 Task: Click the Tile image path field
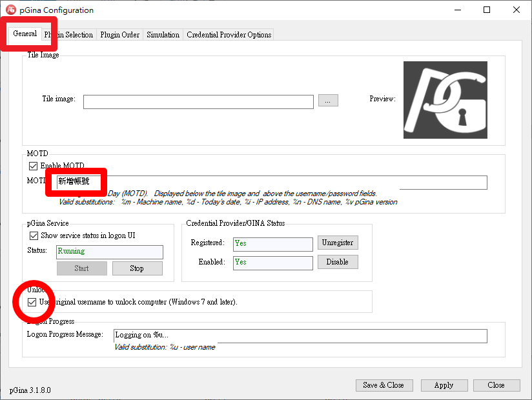pyautogui.click(x=198, y=102)
